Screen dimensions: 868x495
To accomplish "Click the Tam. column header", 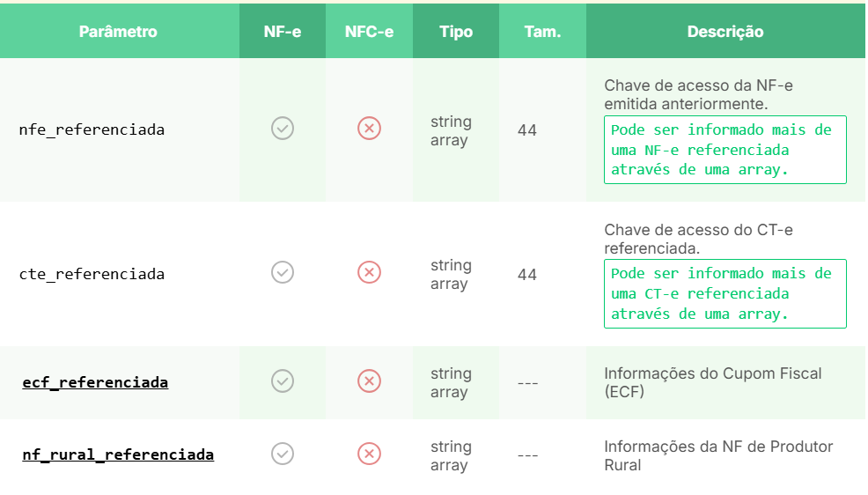I will coord(542,32).
